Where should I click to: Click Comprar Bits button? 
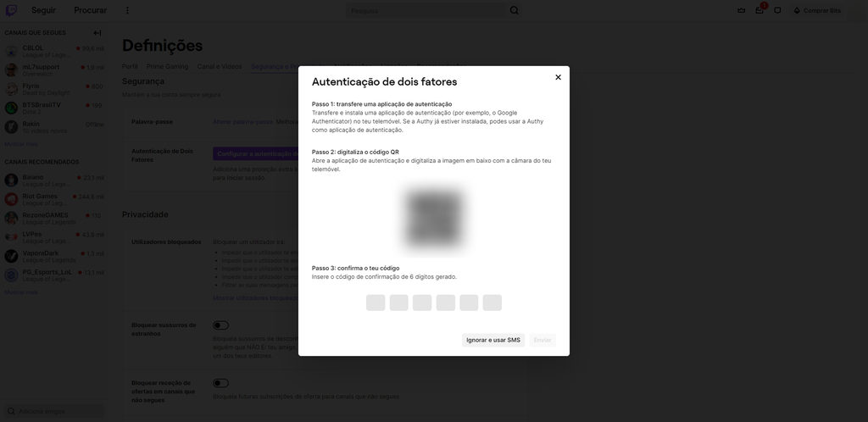pyautogui.click(x=817, y=10)
